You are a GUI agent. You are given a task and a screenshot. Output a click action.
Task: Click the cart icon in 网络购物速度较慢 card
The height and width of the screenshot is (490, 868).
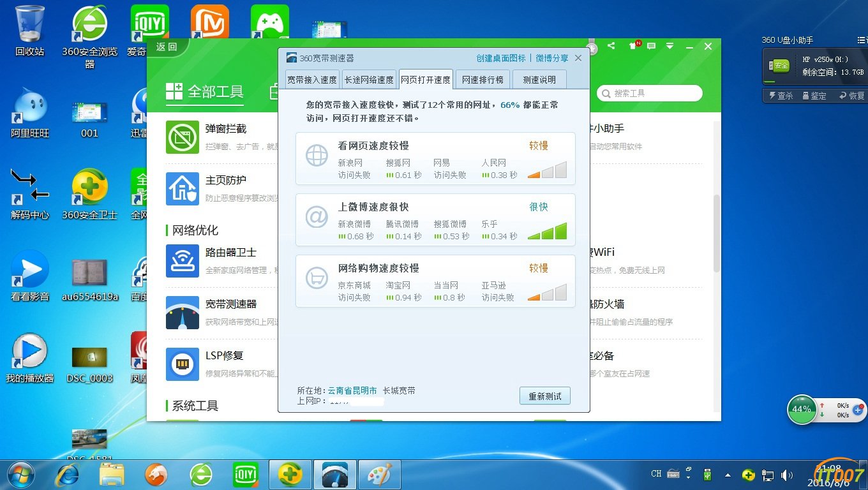tap(317, 278)
